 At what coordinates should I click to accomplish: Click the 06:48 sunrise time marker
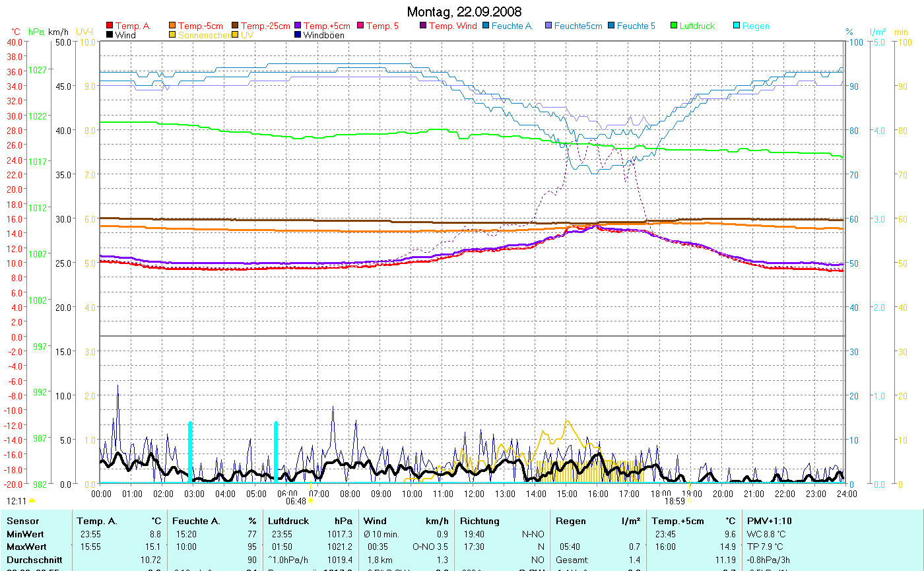[x=296, y=501]
